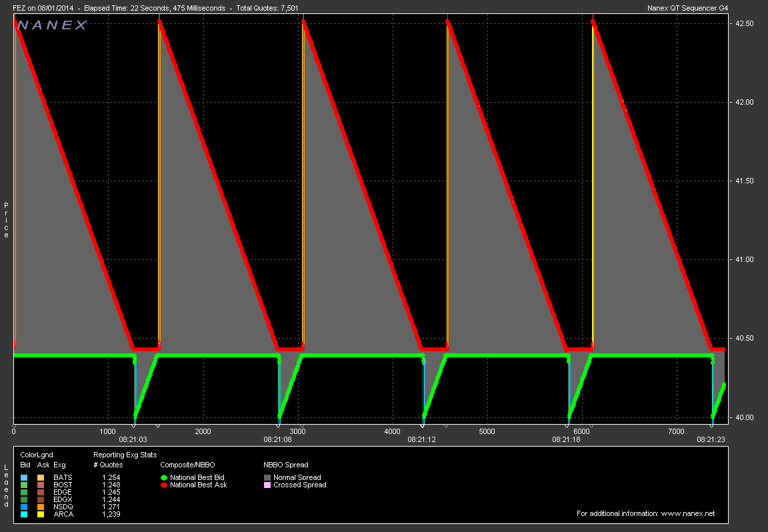Pick the EDGE bid color swatch
The height and width of the screenshot is (532, 768).
[x=24, y=492]
